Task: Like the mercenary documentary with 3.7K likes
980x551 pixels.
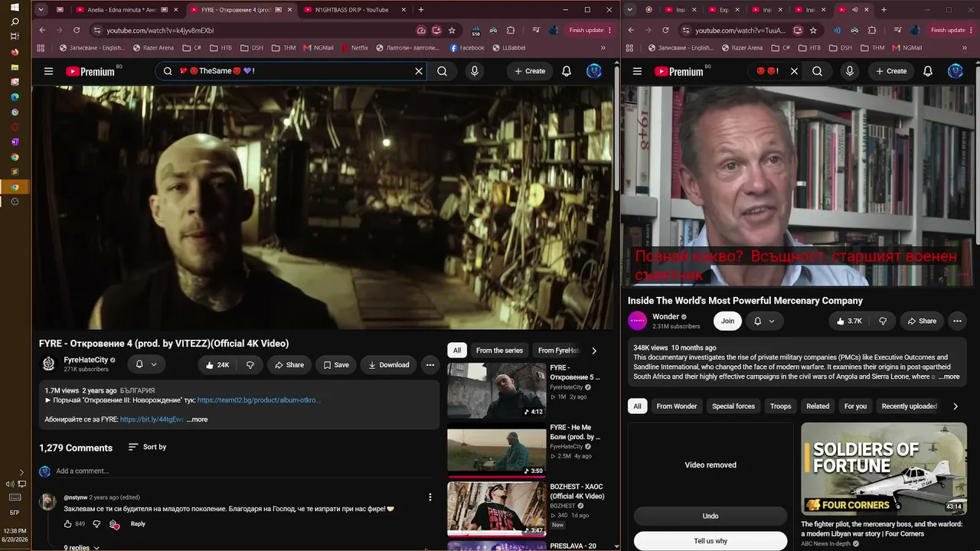Action: point(848,321)
